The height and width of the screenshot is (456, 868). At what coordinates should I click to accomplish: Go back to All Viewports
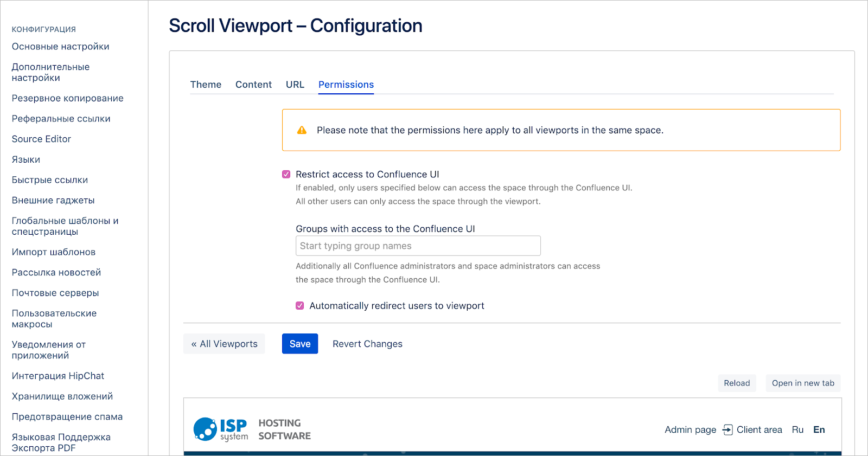[224, 344]
